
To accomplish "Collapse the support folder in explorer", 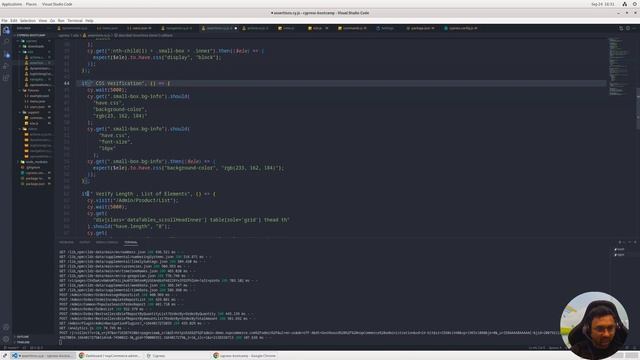I will click(x=33, y=112).
